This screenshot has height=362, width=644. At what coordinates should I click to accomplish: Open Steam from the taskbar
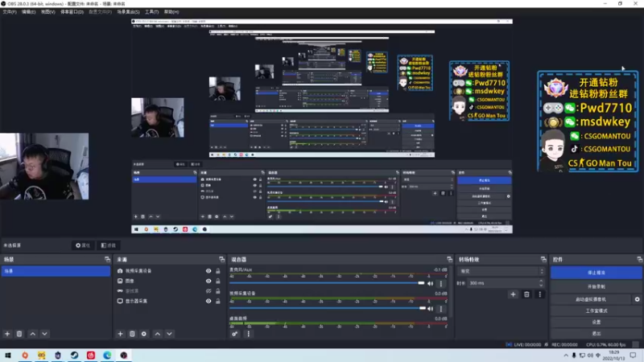click(74, 355)
